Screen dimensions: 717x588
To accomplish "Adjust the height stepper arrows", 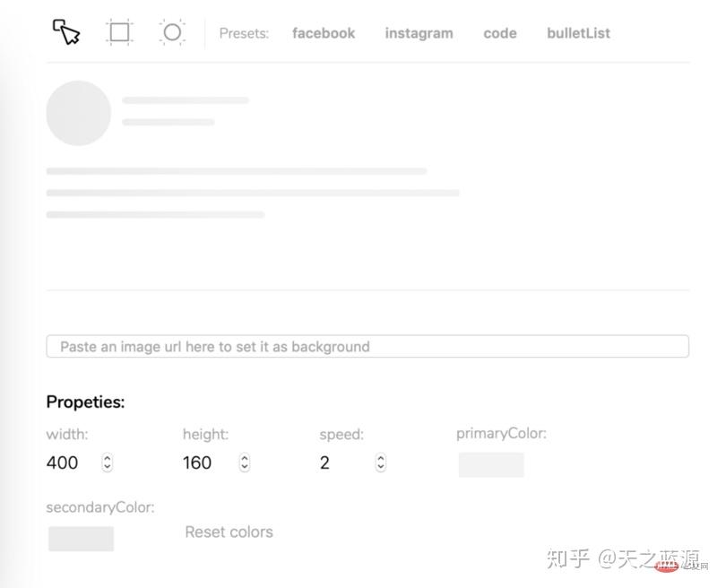I will pyautogui.click(x=245, y=463).
